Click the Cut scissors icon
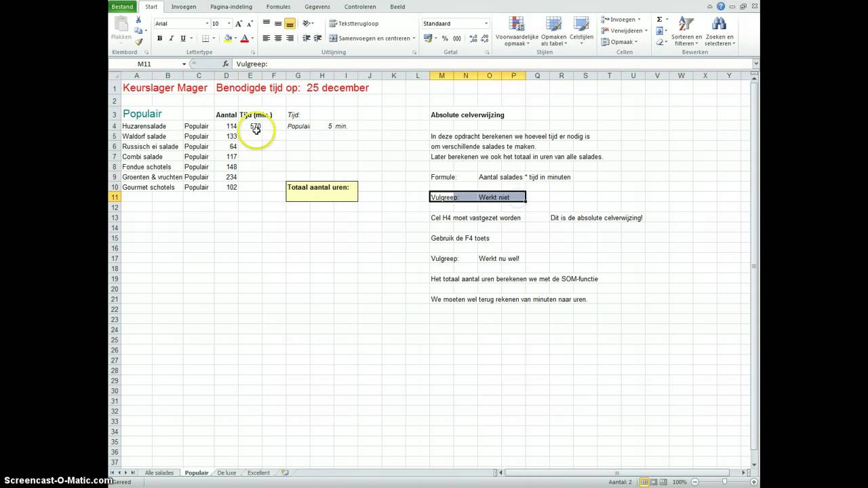868x488 pixels. pyautogui.click(x=138, y=20)
